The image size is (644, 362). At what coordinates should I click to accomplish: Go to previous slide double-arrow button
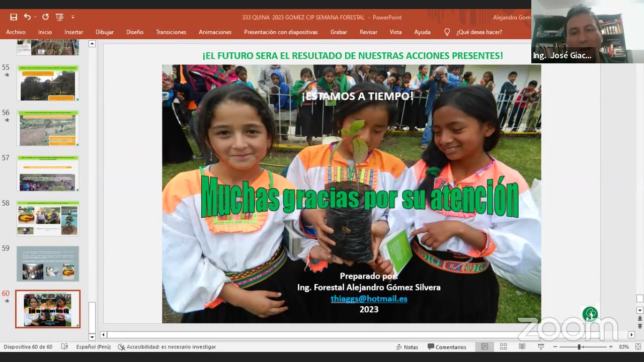click(x=640, y=318)
